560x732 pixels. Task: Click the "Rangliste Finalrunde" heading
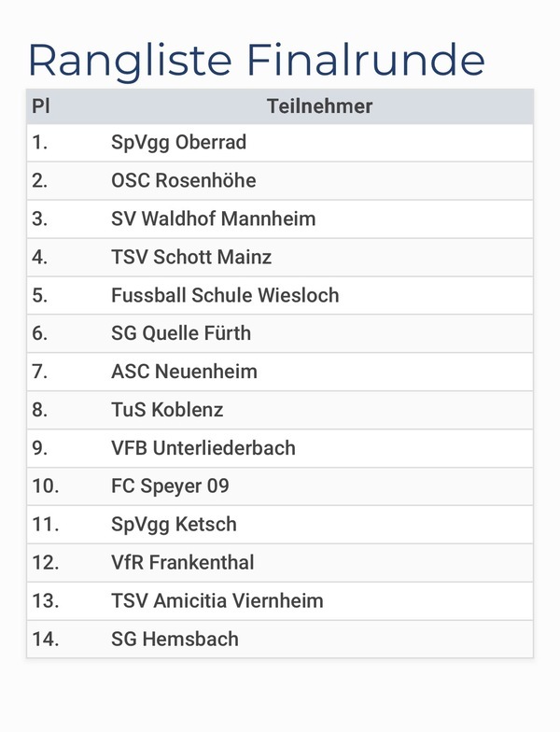(x=257, y=60)
